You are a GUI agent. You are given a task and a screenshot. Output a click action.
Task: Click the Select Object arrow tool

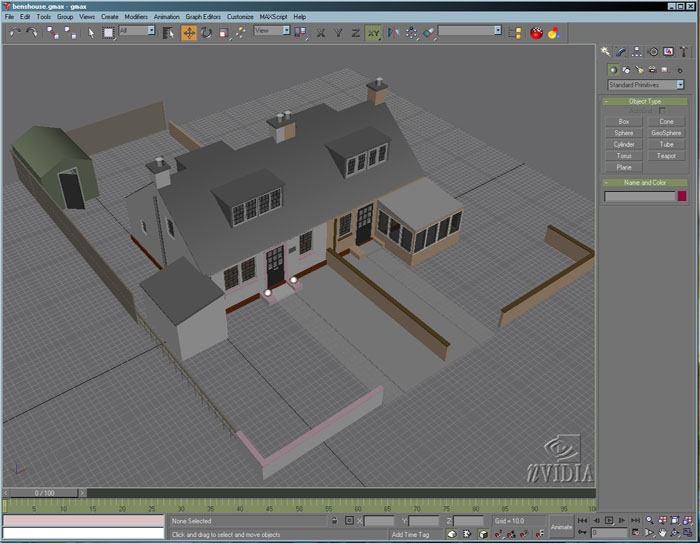(x=90, y=32)
